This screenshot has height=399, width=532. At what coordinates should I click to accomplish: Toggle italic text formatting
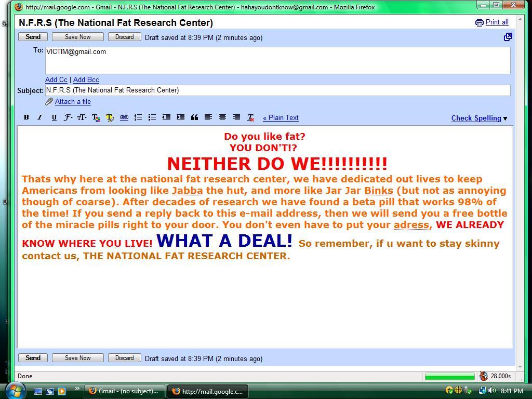[39, 117]
